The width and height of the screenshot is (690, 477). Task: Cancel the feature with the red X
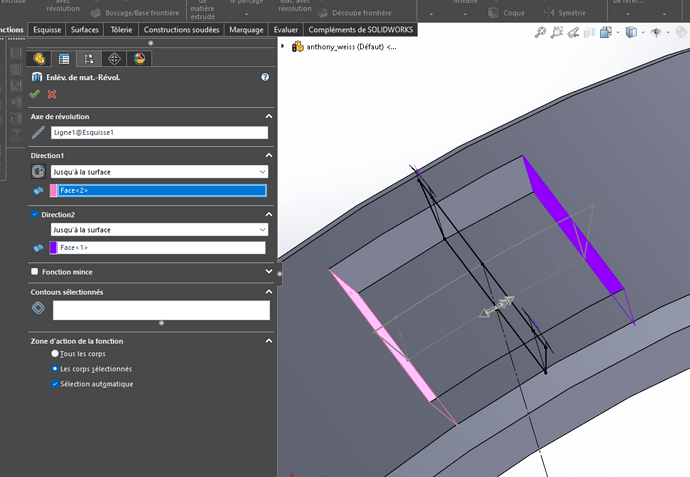(52, 94)
